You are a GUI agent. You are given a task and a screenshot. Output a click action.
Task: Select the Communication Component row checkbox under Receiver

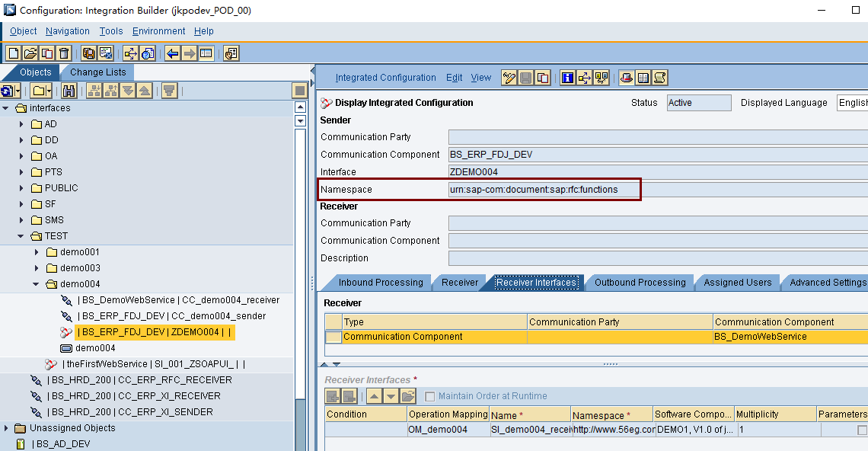(333, 336)
